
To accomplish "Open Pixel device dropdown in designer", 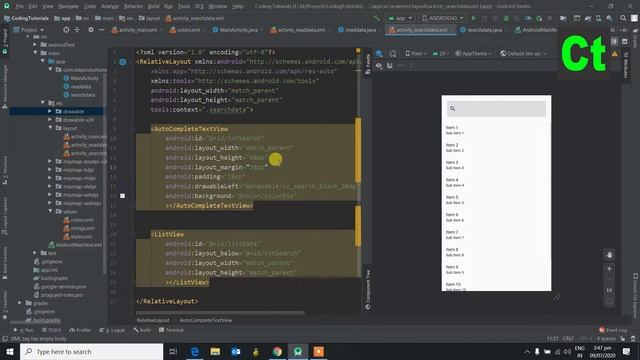I will tap(416, 53).
